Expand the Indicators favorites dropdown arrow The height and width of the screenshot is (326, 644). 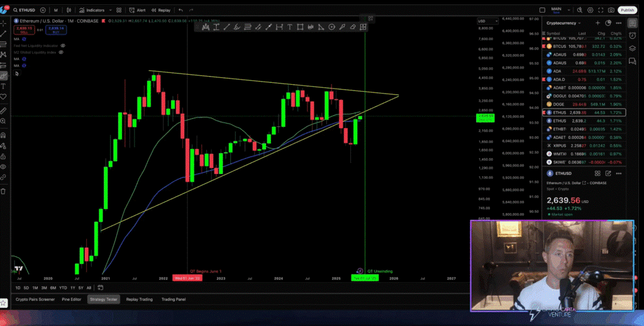click(110, 10)
